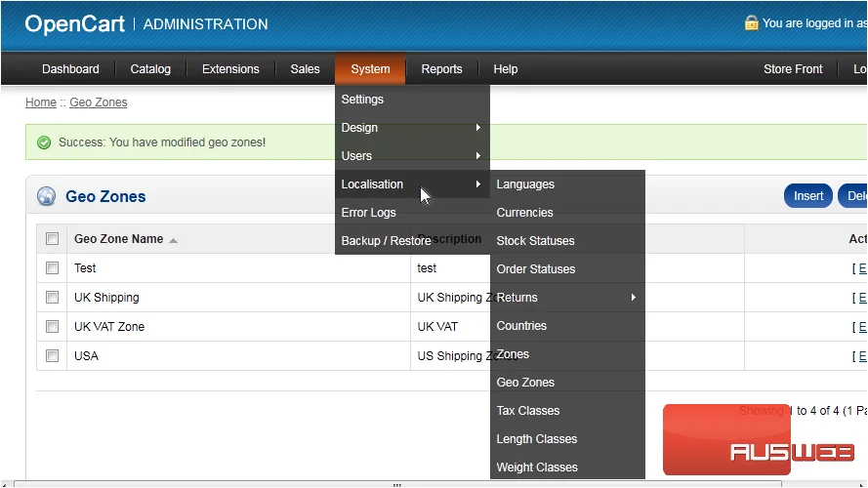Expand the Users submenu arrow

pos(478,156)
